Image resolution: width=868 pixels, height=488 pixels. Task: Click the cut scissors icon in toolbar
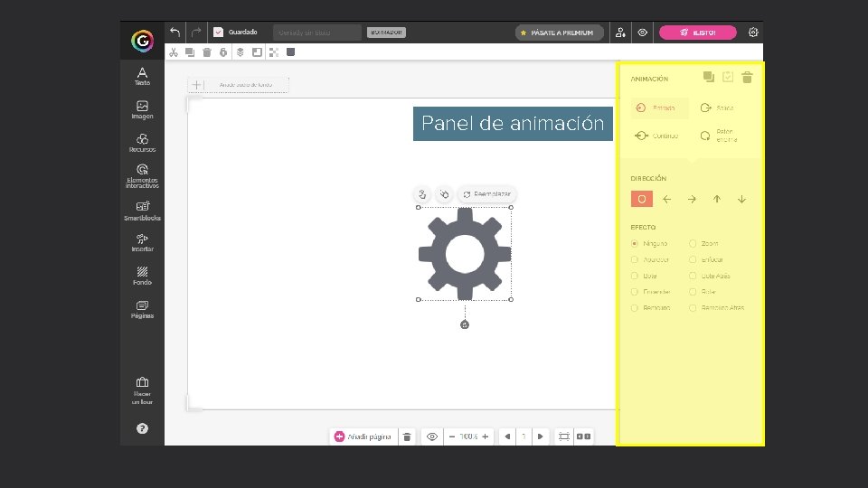(x=174, y=52)
